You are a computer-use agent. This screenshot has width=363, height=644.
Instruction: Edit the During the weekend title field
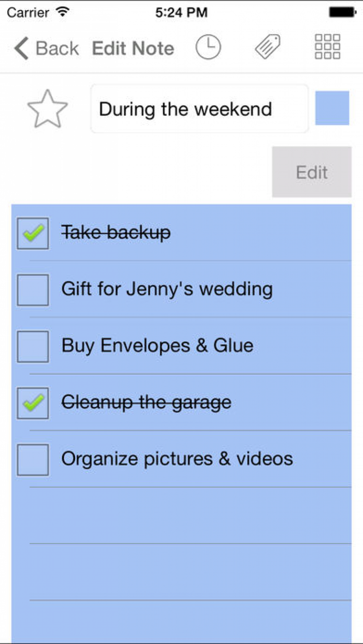click(x=199, y=109)
